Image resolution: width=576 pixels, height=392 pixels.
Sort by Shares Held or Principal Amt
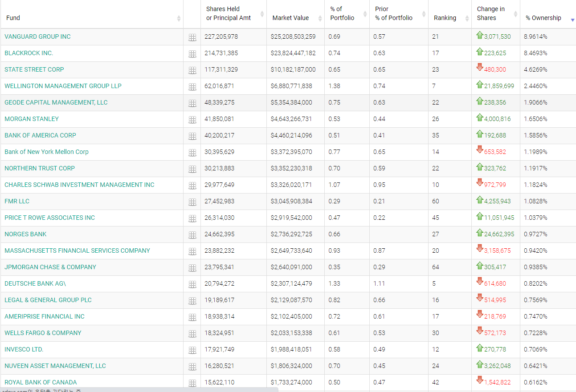(x=233, y=14)
